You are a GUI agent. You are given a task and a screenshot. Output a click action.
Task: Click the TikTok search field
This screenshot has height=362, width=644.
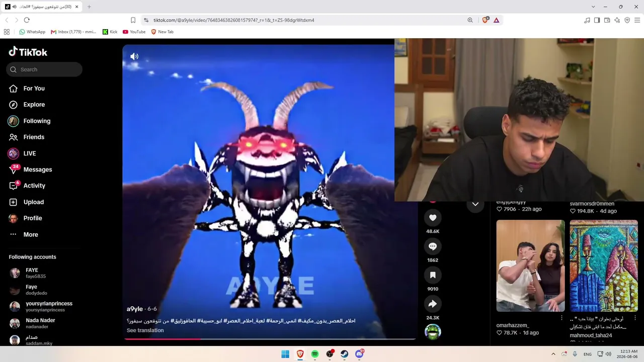(44, 69)
